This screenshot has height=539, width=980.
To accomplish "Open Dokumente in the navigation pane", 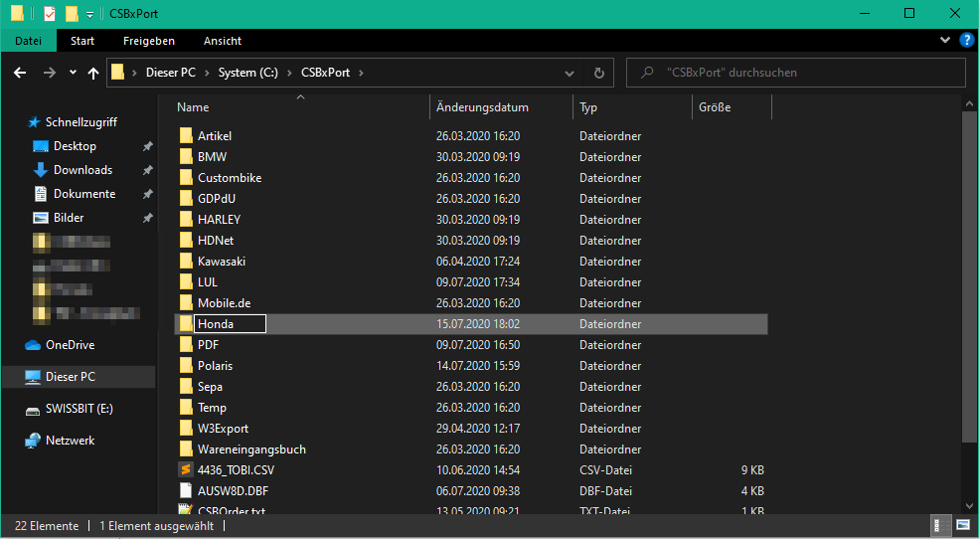I will pos(84,194).
